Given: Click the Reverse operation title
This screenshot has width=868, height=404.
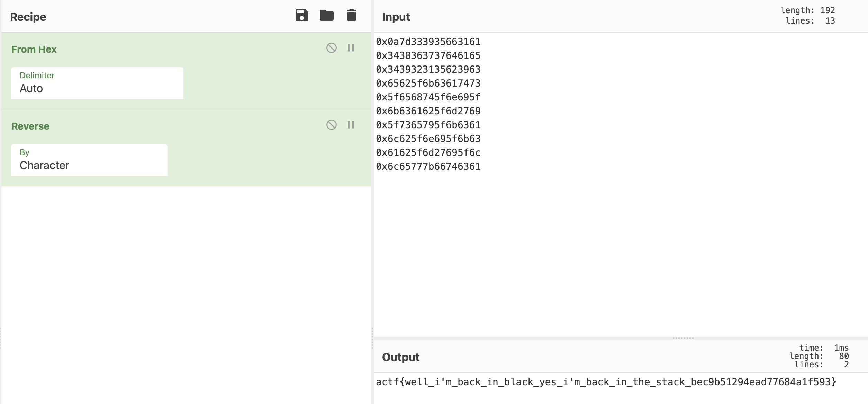Looking at the screenshot, I should click(30, 126).
